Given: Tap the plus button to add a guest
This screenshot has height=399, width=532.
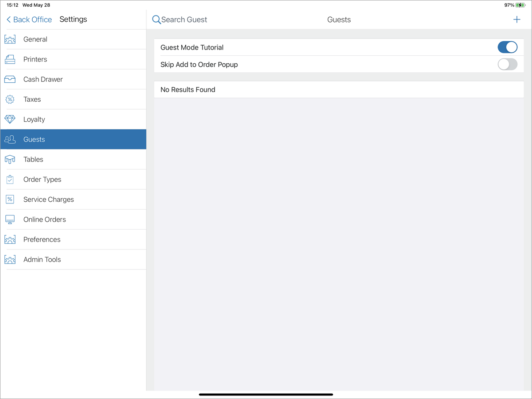Looking at the screenshot, I should tap(517, 19).
